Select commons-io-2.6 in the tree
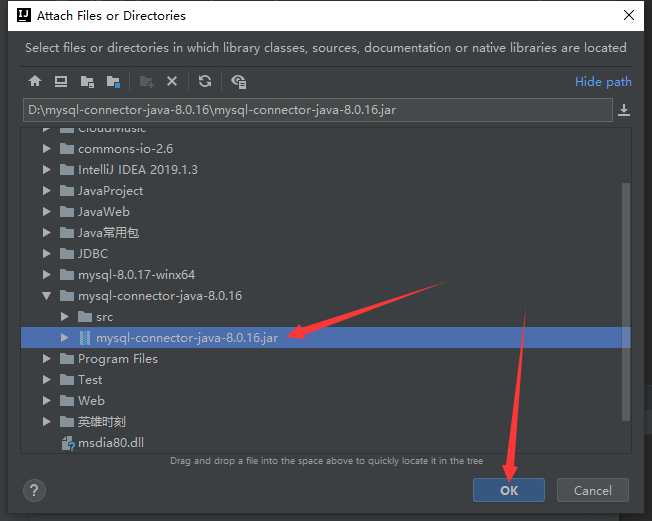 [126, 149]
